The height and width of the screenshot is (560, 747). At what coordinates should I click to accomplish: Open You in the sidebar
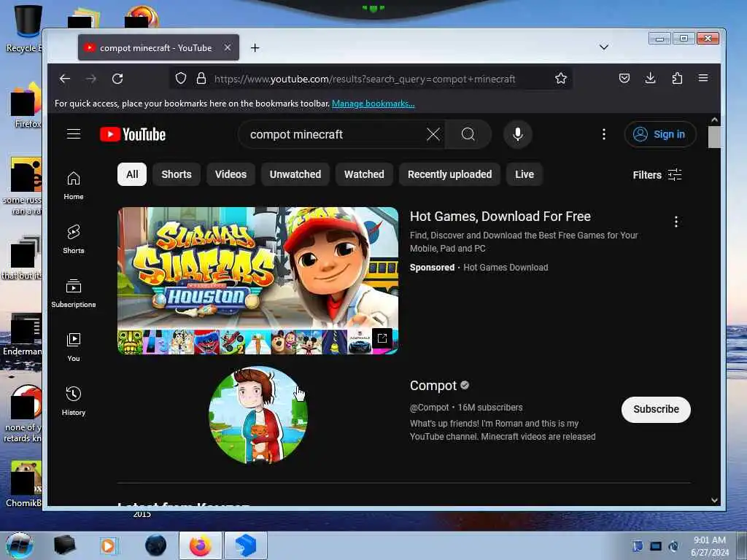tap(74, 348)
